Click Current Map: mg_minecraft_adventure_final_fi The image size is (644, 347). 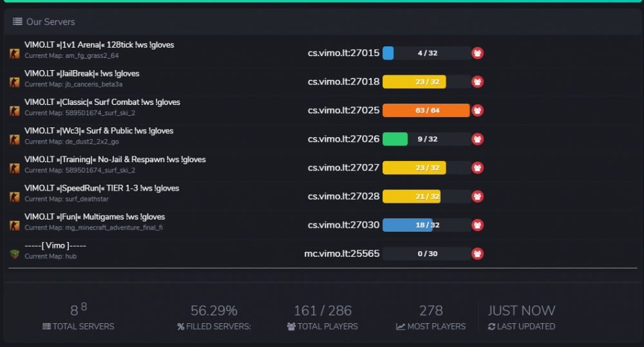click(x=93, y=227)
